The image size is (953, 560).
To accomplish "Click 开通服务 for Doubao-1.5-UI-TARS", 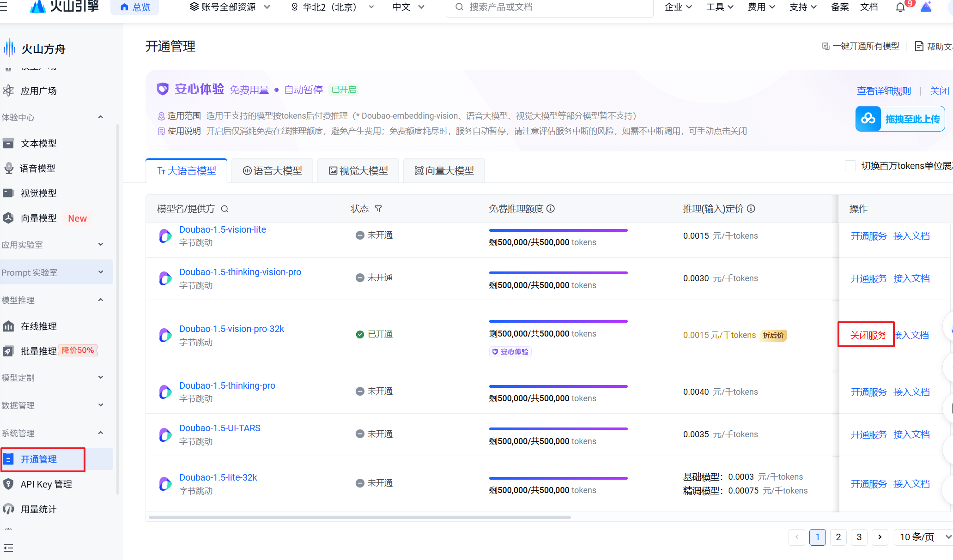I will pos(868,434).
